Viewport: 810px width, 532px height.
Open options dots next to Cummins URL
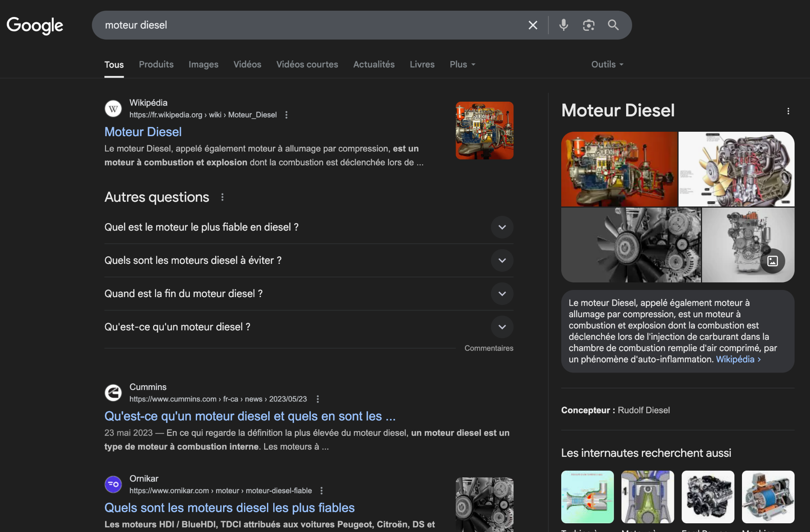click(318, 399)
